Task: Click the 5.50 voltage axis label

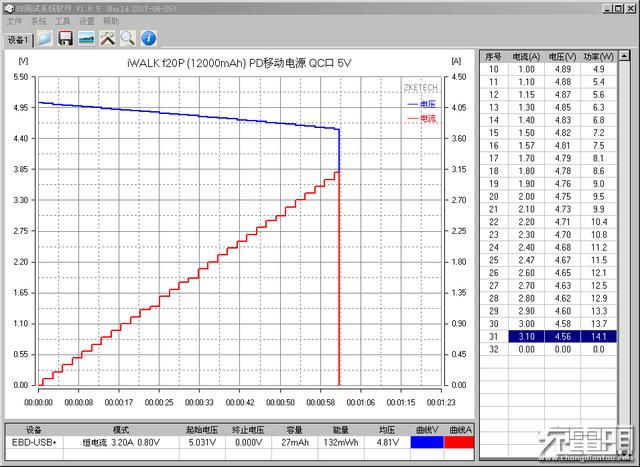Action: coord(20,77)
